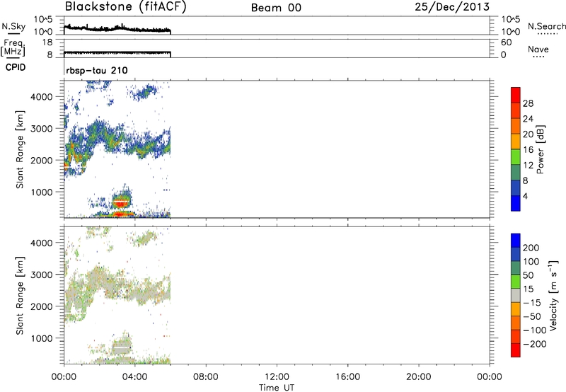
Task: Click the '16' power scale value
Action: [528, 150]
